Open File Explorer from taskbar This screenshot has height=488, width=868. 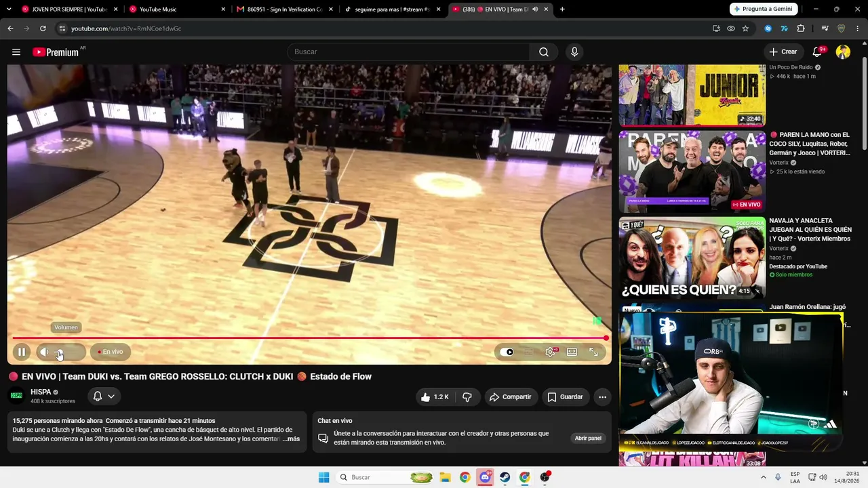point(446,477)
